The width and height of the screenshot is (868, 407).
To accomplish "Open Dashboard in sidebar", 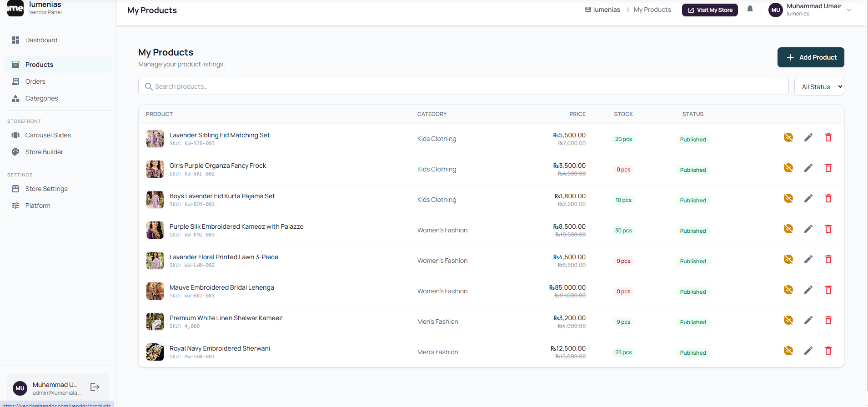I will point(58,40).
